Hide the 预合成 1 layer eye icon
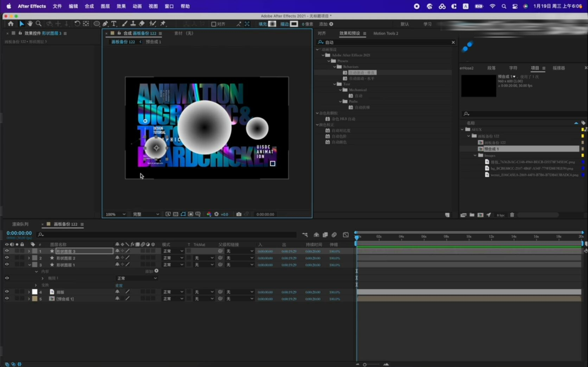588x367 pixels. 7,298
